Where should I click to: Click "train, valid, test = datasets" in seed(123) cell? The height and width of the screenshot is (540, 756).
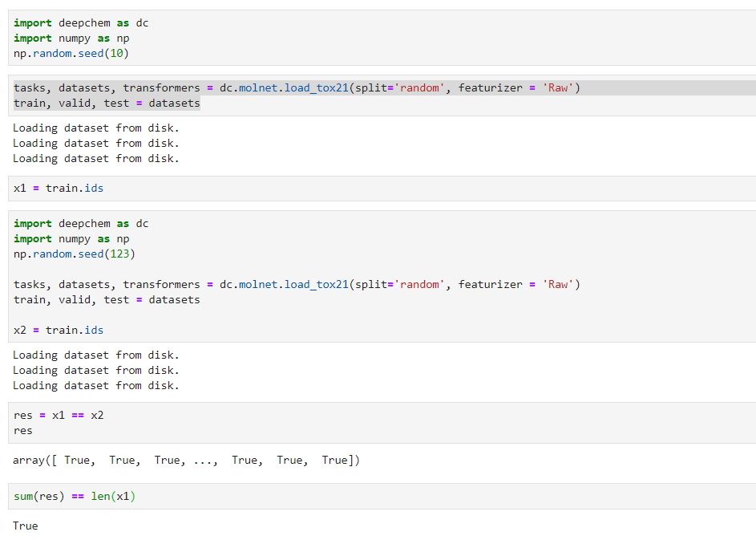(107, 299)
